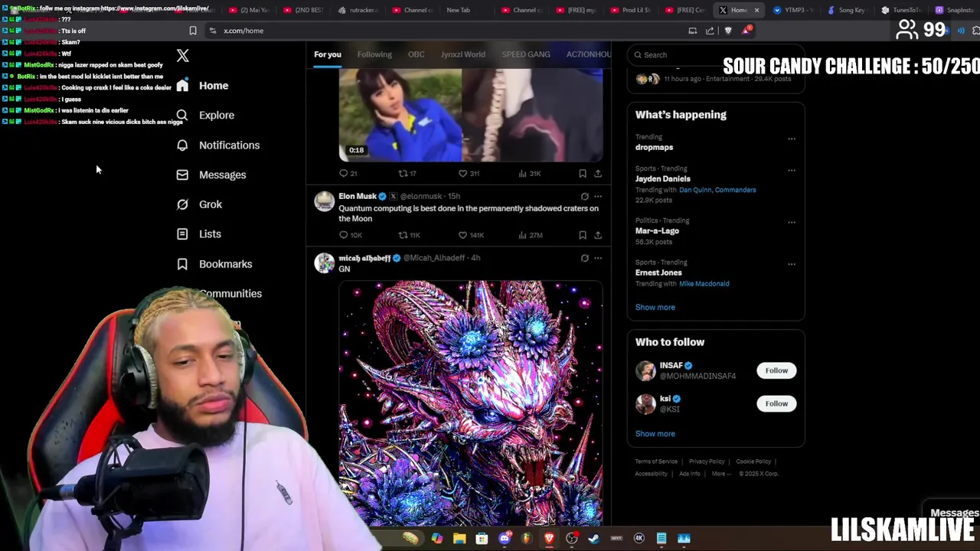Open more options for the Mar-a-Lago trend
This screenshot has width=980, height=551.
click(x=792, y=222)
